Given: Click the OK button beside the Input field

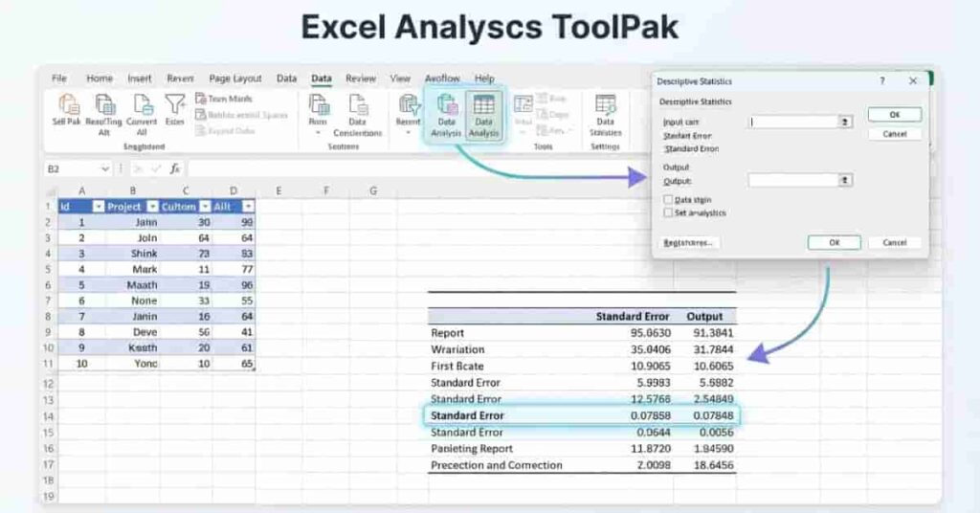Looking at the screenshot, I should (895, 114).
